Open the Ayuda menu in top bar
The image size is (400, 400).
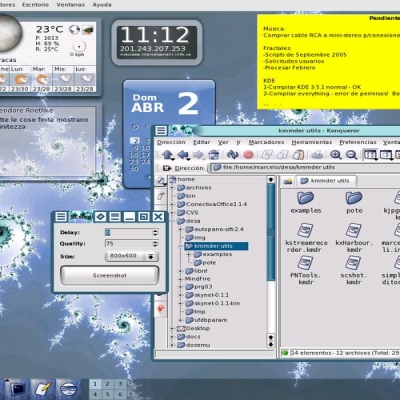click(102, 5)
